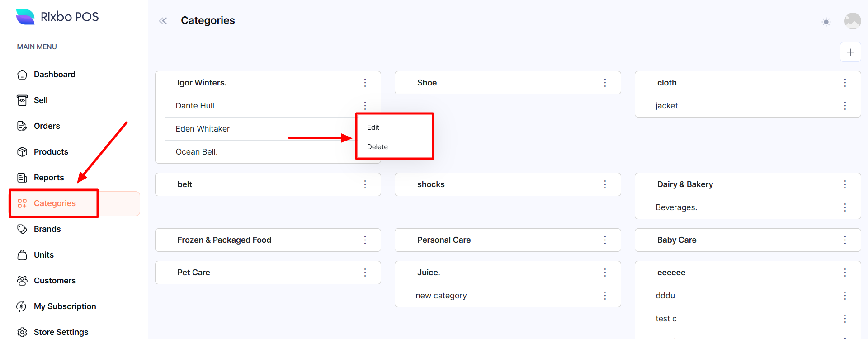The height and width of the screenshot is (339, 868).
Task: Open the Sell register icon
Action: click(x=22, y=100)
